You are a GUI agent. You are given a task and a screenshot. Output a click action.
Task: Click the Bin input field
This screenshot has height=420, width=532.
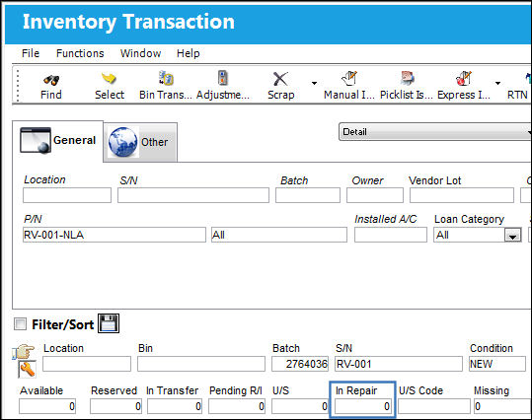click(x=201, y=364)
